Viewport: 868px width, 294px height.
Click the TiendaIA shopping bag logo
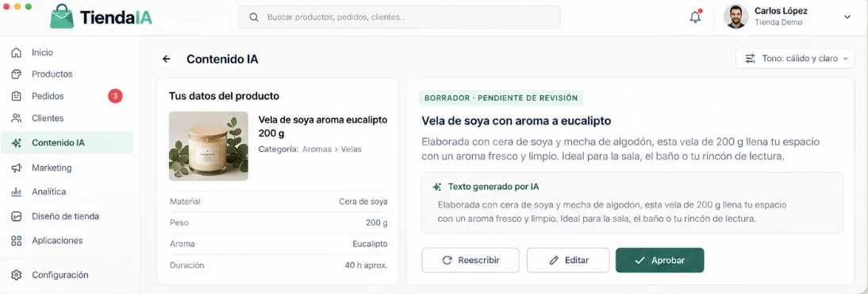(61, 17)
